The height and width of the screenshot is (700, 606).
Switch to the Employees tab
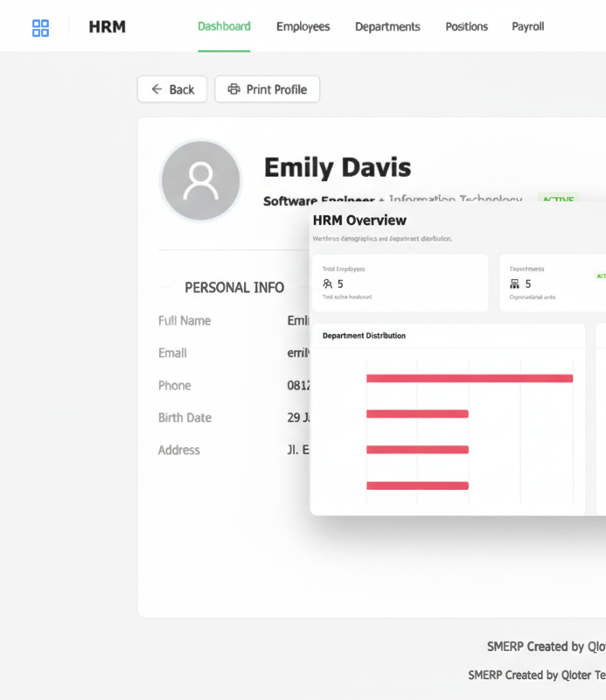point(303,26)
